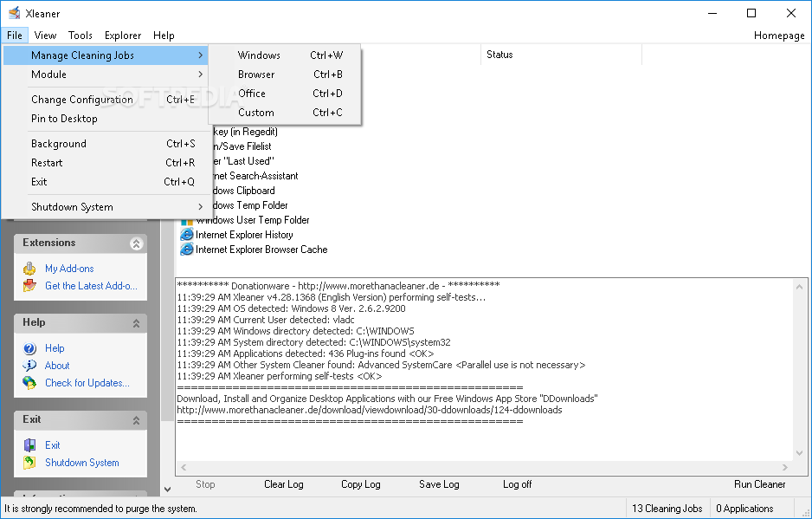Viewport: 812px width, 519px height.
Task: Click log horizontal scrollbar right arrow
Action: (785, 467)
